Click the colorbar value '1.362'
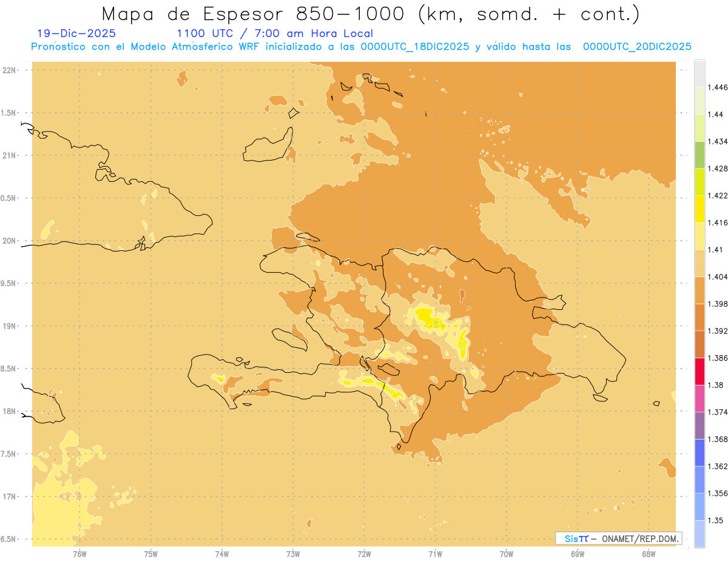Screen dimensions: 728x562 tap(717, 466)
